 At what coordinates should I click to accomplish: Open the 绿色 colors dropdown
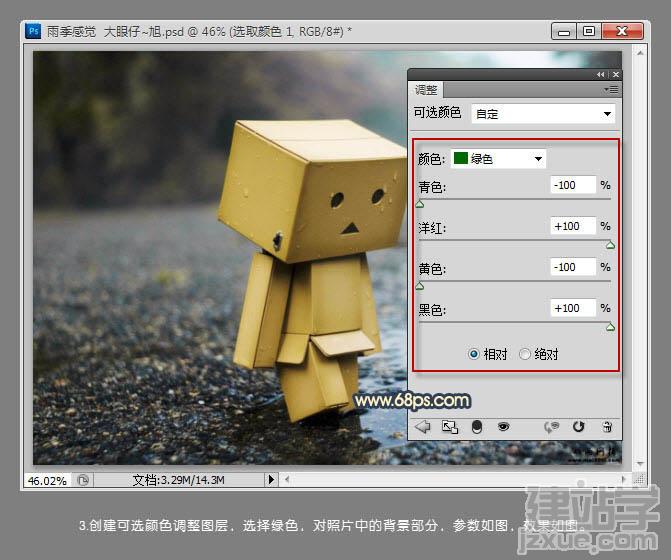pyautogui.click(x=499, y=159)
